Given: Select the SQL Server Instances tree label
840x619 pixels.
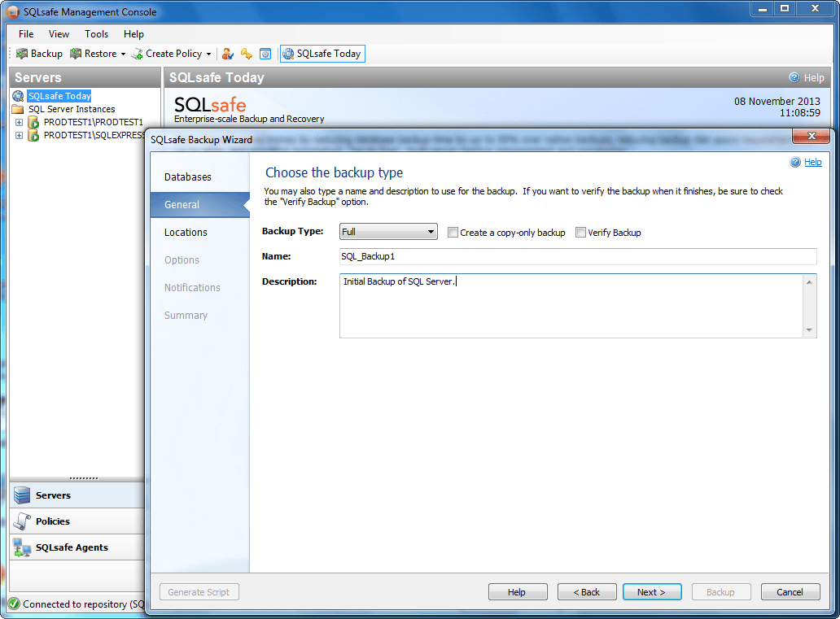Looking at the screenshot, I should pyautogui.click(x=72, y=109).
